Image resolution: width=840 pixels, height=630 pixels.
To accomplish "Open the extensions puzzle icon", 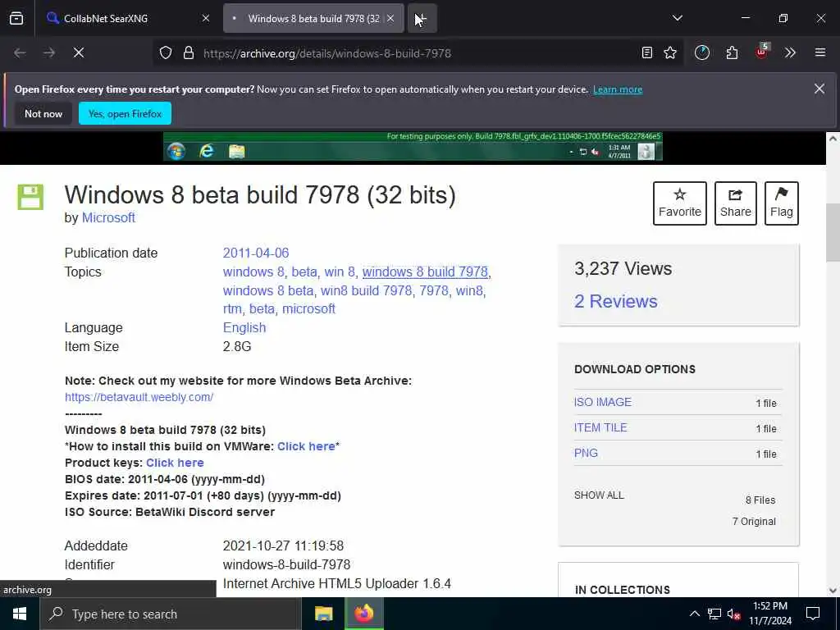I will point(732,52).
